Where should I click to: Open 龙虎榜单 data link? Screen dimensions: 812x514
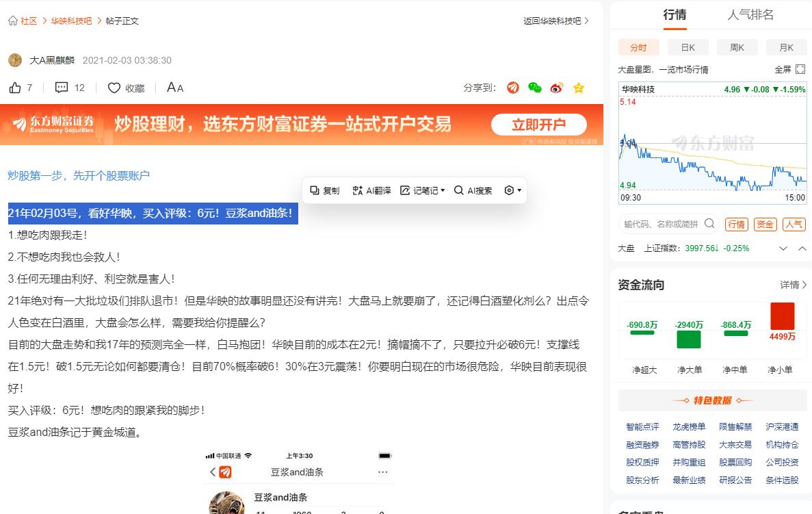tap(689, 427)
